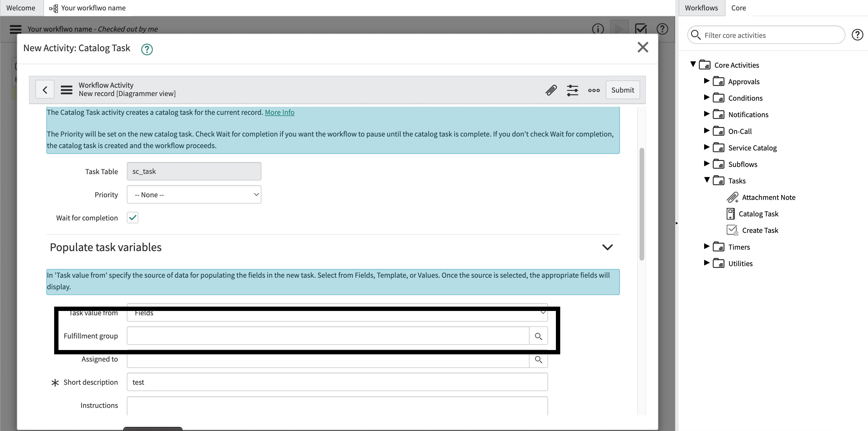Click help icon beside New Activity title

[x=147, y=49]
